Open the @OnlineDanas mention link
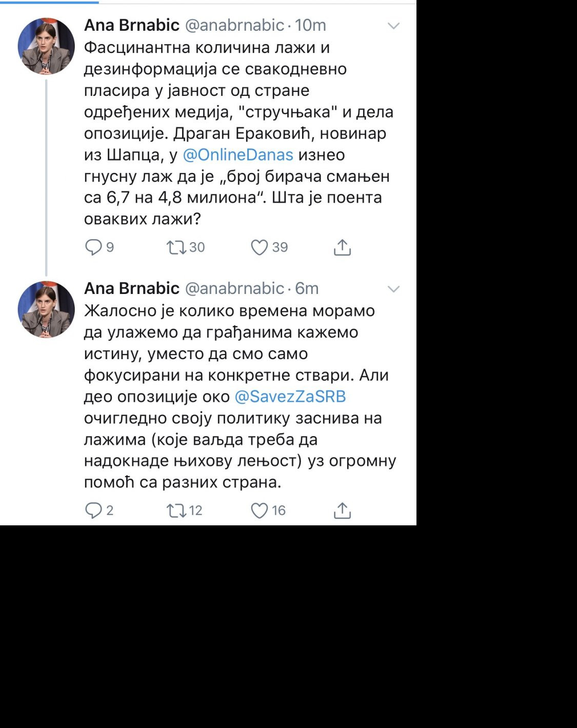The height and width of the screenshot is (728, 577). (238, 155)
